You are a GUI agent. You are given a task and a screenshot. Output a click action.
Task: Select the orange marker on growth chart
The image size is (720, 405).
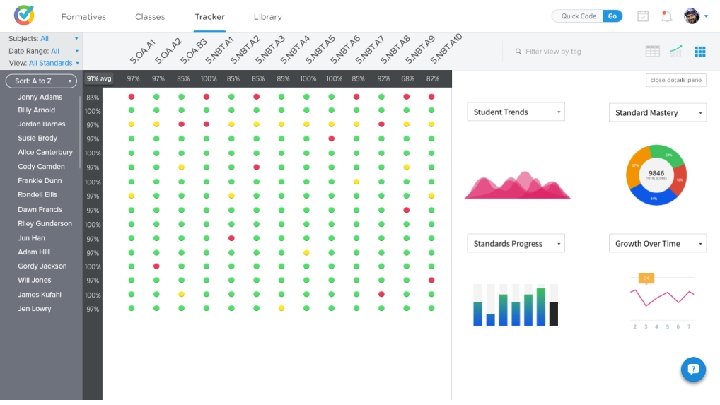click(x=646, y=278)
